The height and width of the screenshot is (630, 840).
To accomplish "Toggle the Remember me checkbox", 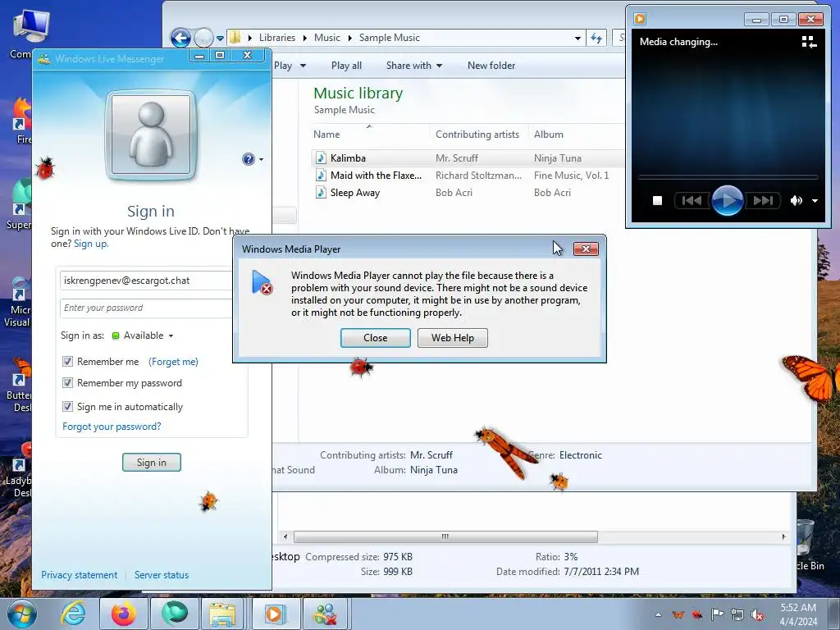I will (x=67, y=362).
